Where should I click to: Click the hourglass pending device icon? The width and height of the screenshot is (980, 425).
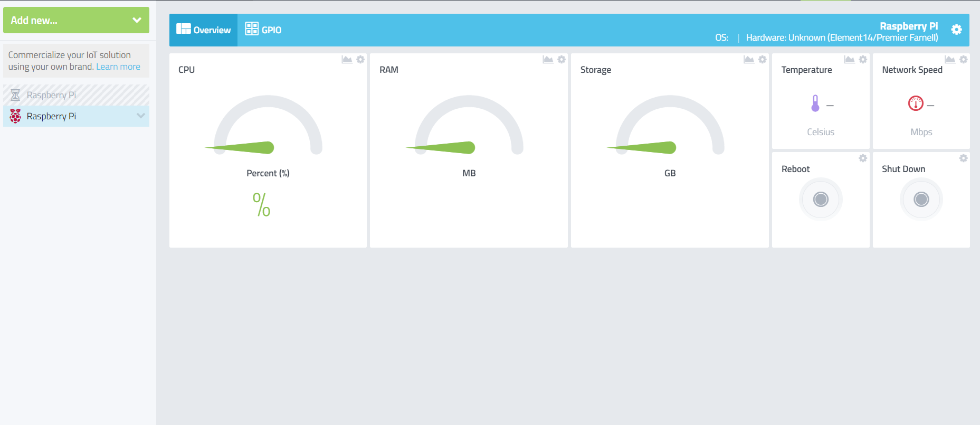point(15,95)
